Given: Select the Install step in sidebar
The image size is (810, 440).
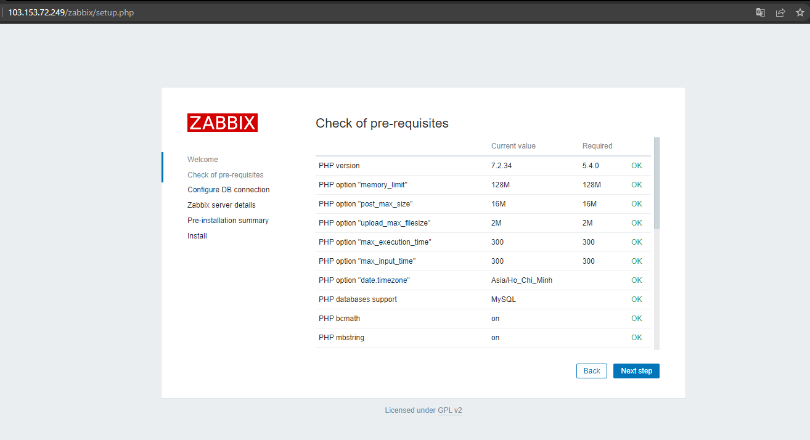Looking at the screenshot, I should click(x=197, y=236).
